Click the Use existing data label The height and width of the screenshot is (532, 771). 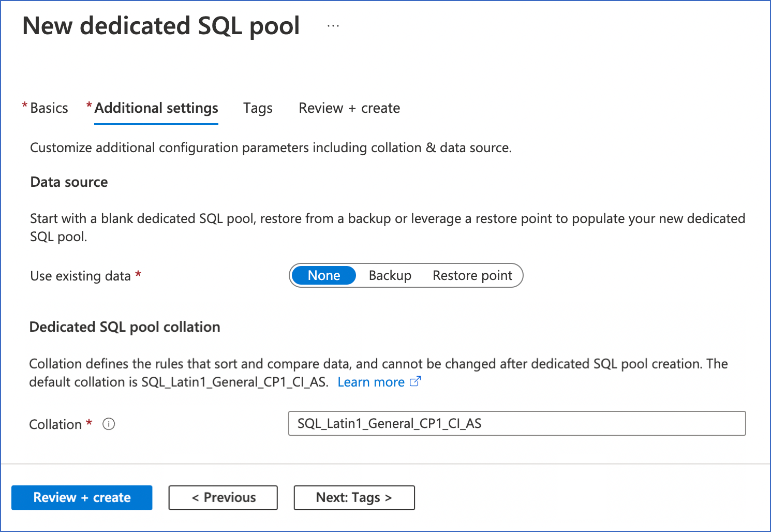[80, 276]
